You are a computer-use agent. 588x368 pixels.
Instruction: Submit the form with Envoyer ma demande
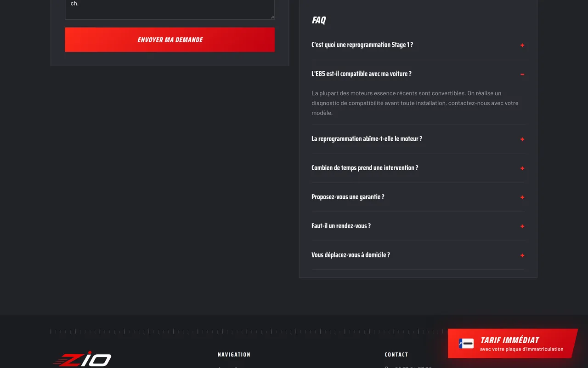[x=170, y=40]
